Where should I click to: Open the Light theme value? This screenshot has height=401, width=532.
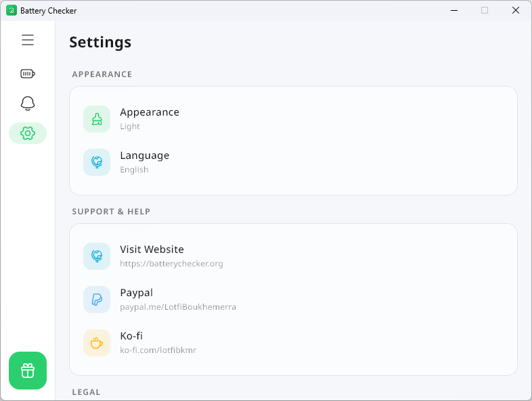tap(130, 126)
